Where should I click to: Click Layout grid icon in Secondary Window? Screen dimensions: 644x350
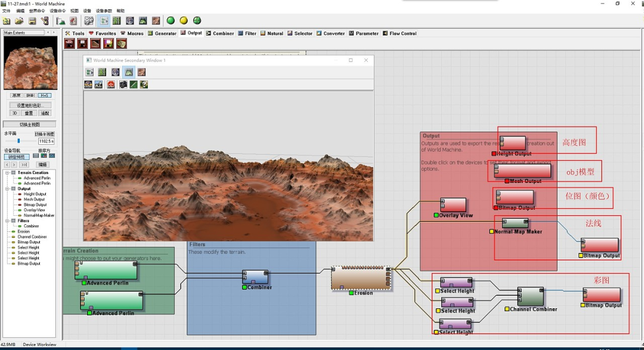(x=103, y=72)
